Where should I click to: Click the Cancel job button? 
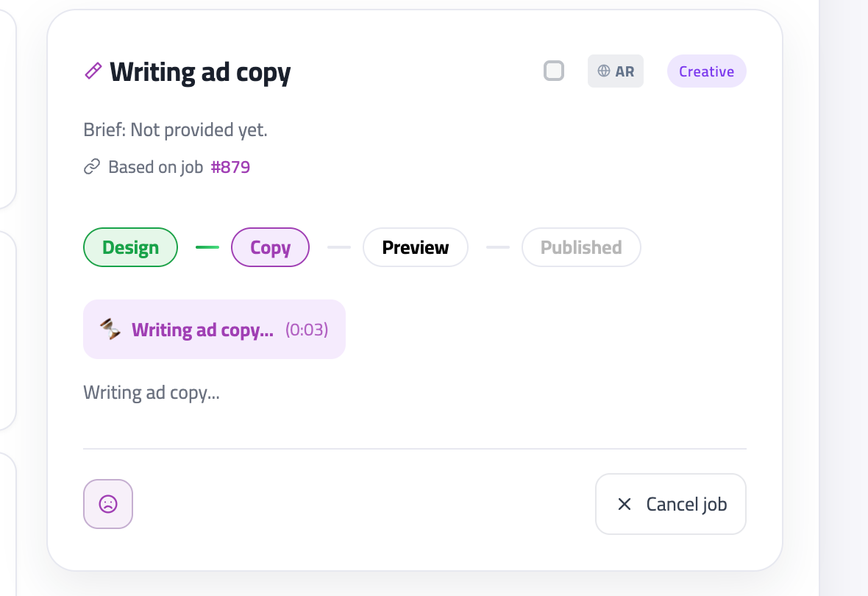pos(670,504)
